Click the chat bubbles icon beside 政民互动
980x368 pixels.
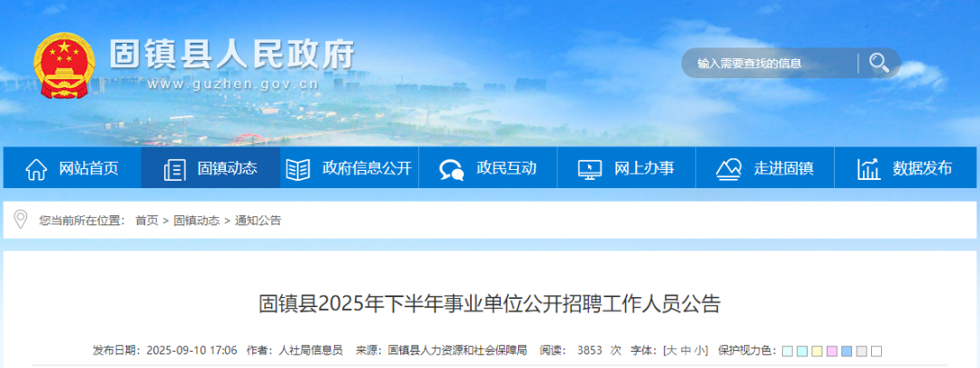coord(451,169)
